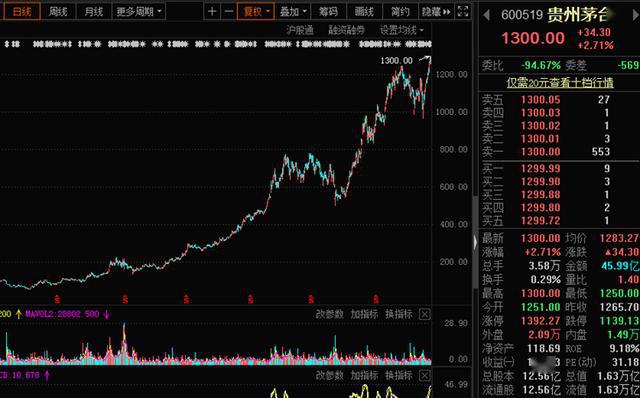Click the 跌停 price 1139.13
Image resolution: width=640 pixels, height=398 pixels.
[619, 321]
